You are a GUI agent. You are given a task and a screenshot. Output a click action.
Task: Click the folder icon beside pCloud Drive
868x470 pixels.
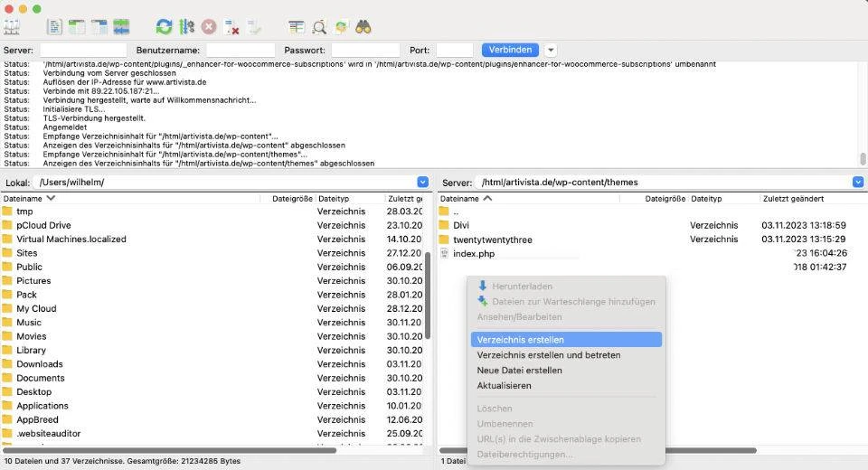[x=7, y=225]
